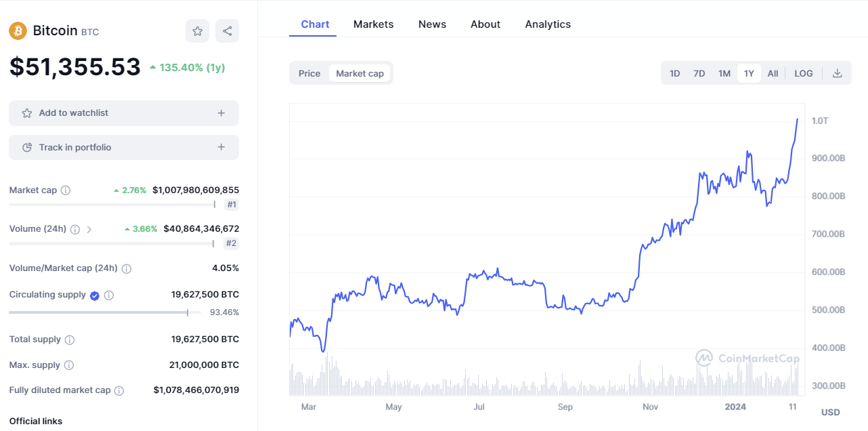Open the share options icon

(227, 30)
